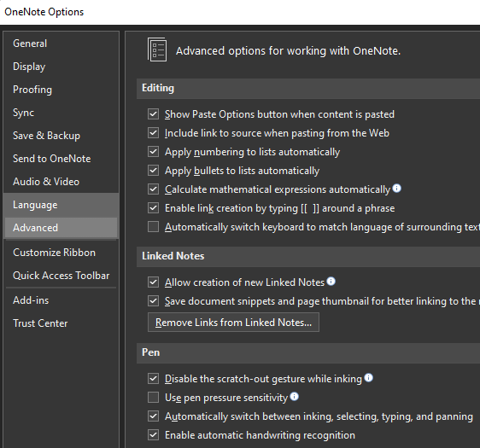Click the Pen section header

[x=308, y=353]
